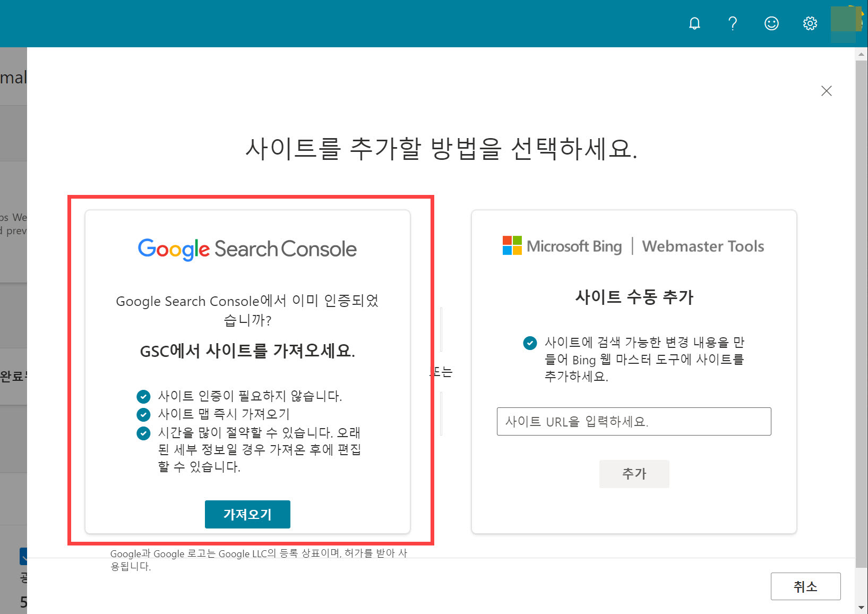Click the 가져오기 button
Screen dimensions: 868x614
247,514
